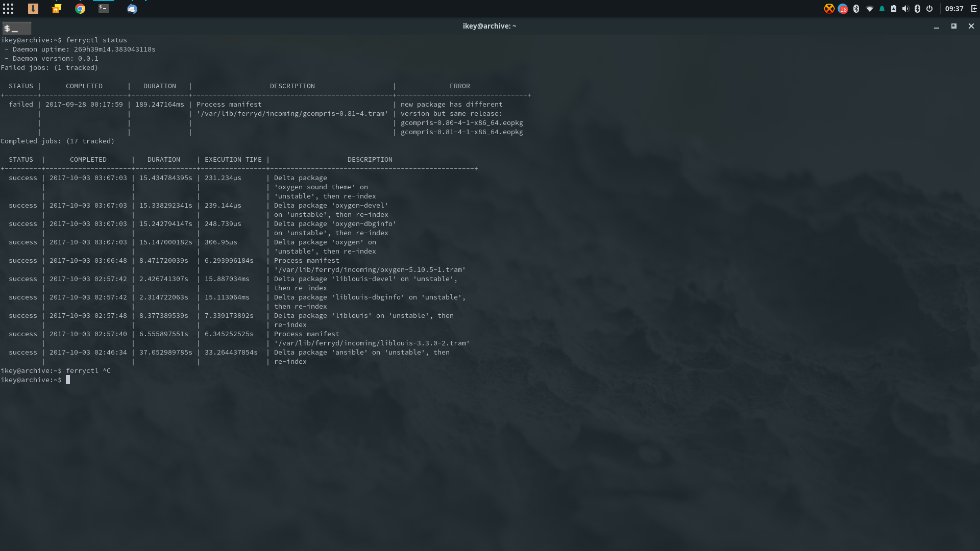Click gcompris-0.80-4-1-x86_64.eopkg error text
980x551 pixels.
pos(462,123)
